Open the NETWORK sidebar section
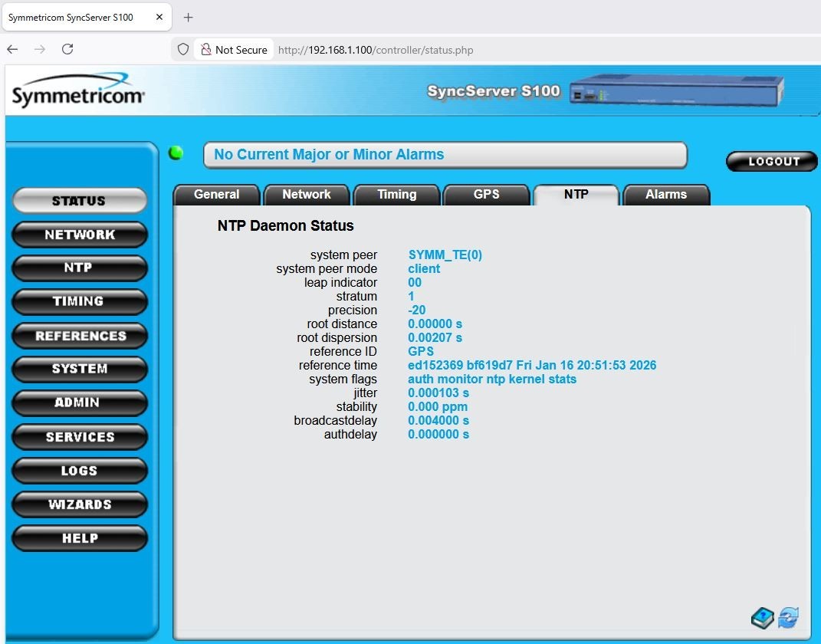The image size is (821, 644). coord(80,235)
